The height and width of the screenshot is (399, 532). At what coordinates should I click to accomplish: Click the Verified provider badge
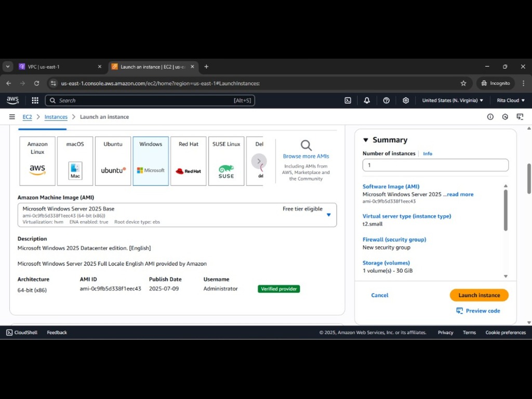tap(279, 289)
